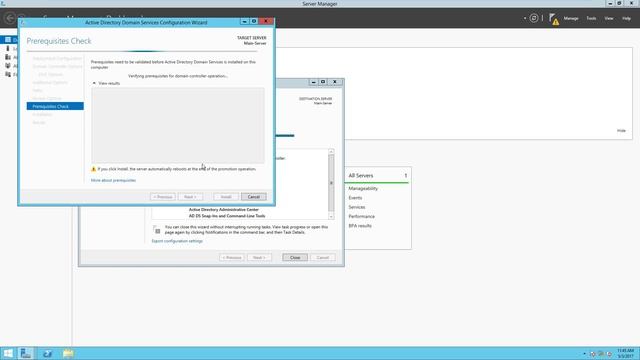Click 'Active Directory Administrative Center' list entry
Viewport: 640px width, 360px height.
[x=224, y=209]
